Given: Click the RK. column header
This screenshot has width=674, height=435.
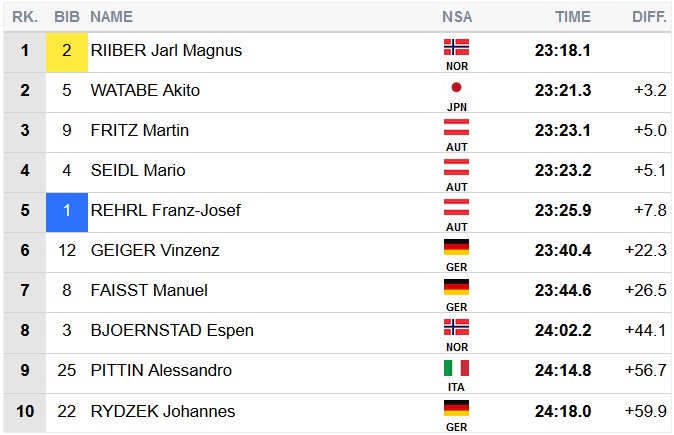Looking at the screenshot, I should [24, 17].
